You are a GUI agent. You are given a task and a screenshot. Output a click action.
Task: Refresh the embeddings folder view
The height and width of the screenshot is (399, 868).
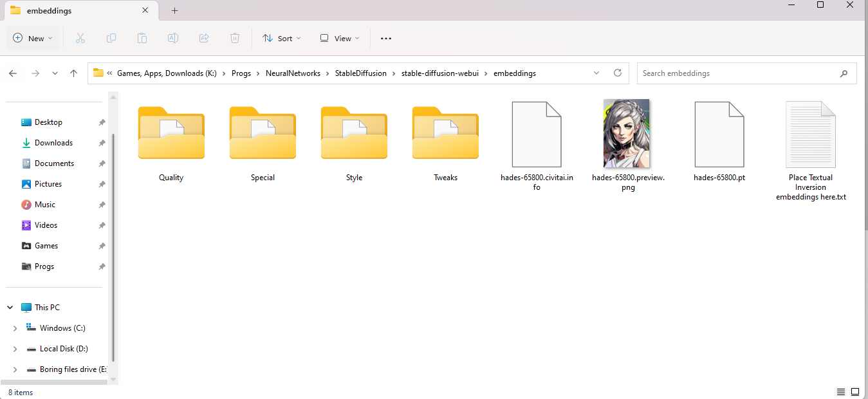click(x=618, y=73)
